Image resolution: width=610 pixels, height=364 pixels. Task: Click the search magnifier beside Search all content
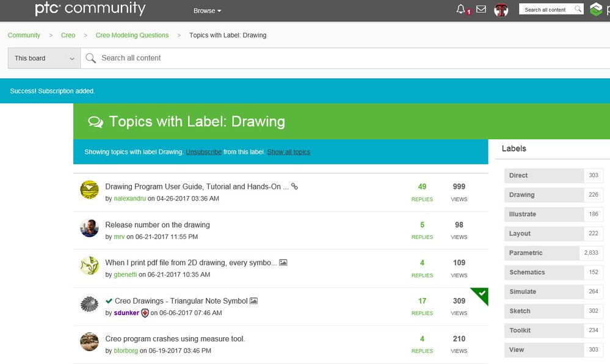pyautogui.click(x=90, y=58)
